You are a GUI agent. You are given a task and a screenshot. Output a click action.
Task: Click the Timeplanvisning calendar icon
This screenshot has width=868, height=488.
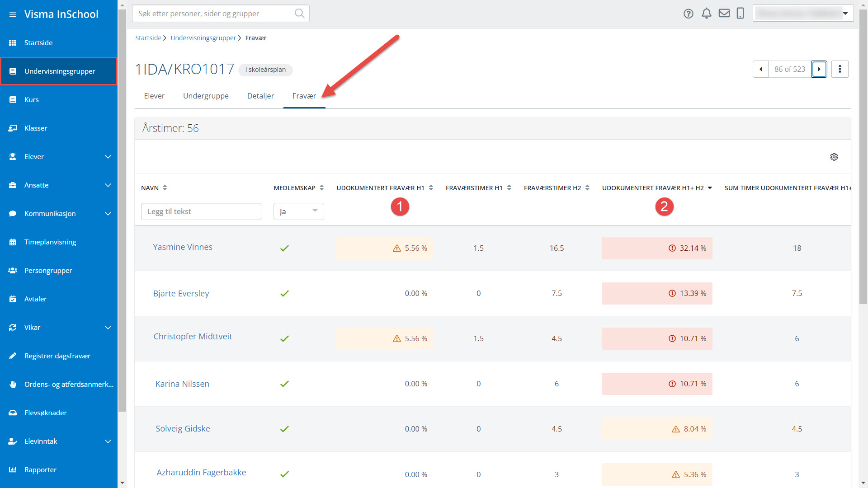coord(13,242)
